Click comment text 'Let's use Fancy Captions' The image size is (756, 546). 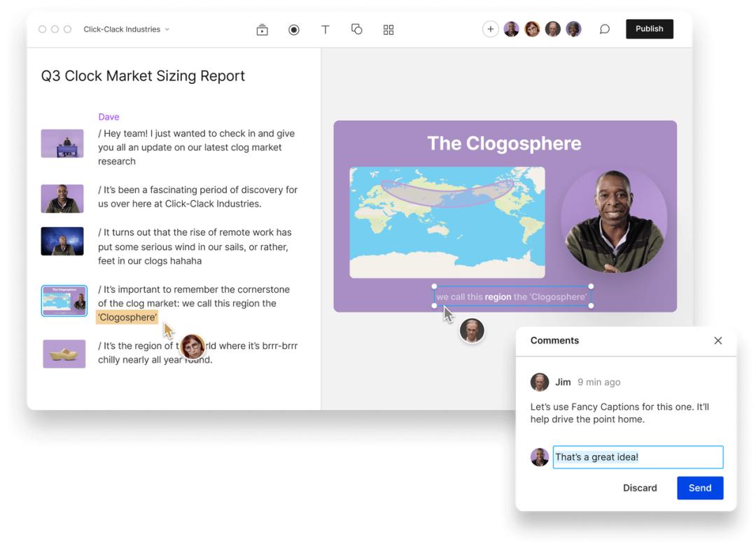(619, 413)
